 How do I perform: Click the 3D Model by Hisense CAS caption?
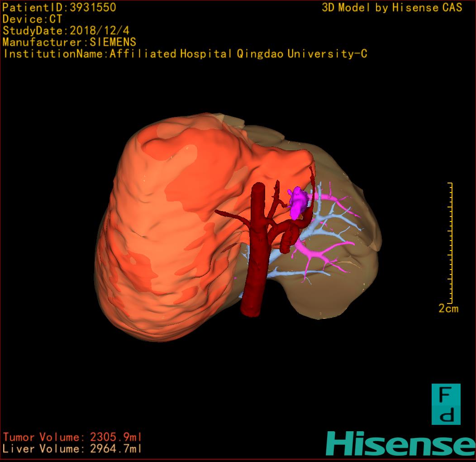point(392,8)
